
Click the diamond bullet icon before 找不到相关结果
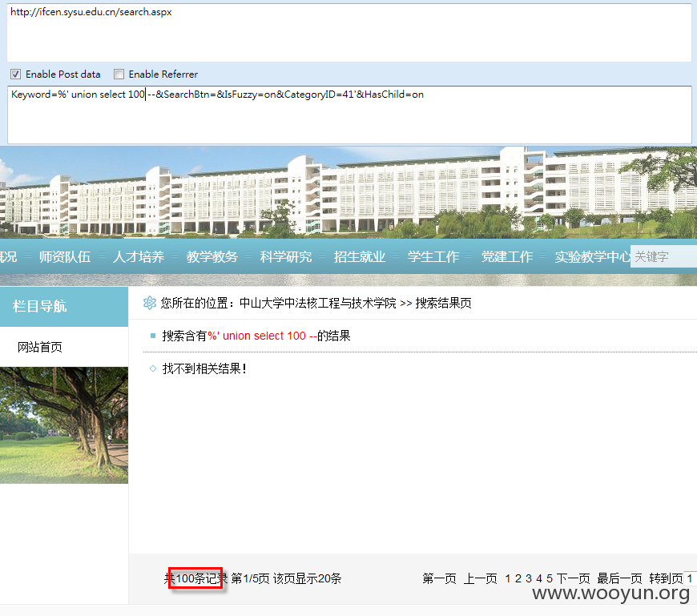pos(153,368)
